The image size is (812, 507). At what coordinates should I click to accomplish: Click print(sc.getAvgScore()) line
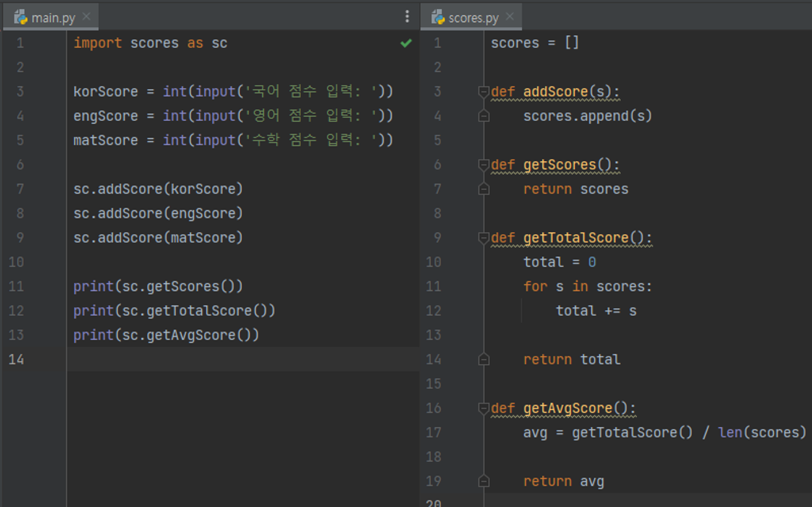tap(166, 335)
